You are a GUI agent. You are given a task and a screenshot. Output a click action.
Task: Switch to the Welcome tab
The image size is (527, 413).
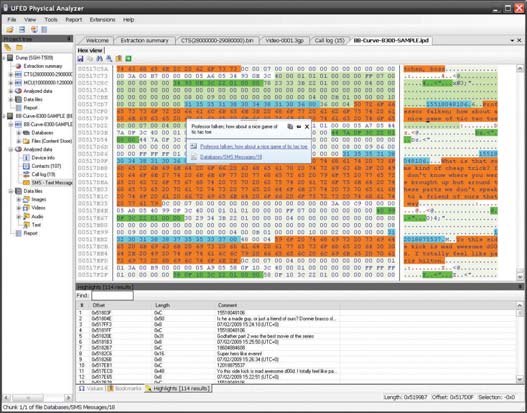point(97,41)
